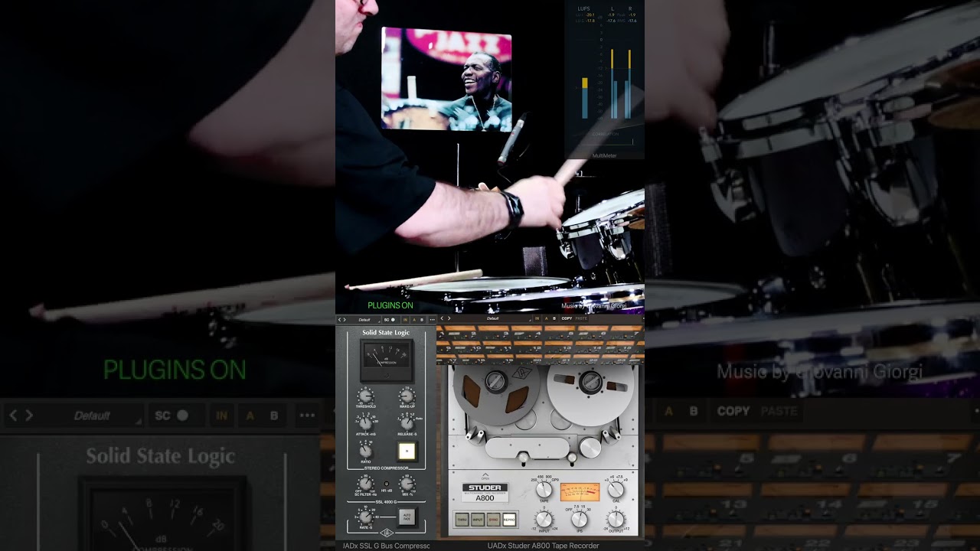The image size is (980, 551).
Task: Go to previous preset in Studer header
Action: pos(443,318)
